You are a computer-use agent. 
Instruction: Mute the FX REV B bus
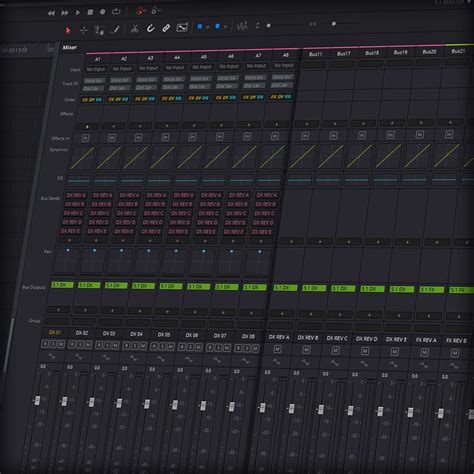(455, 353)
